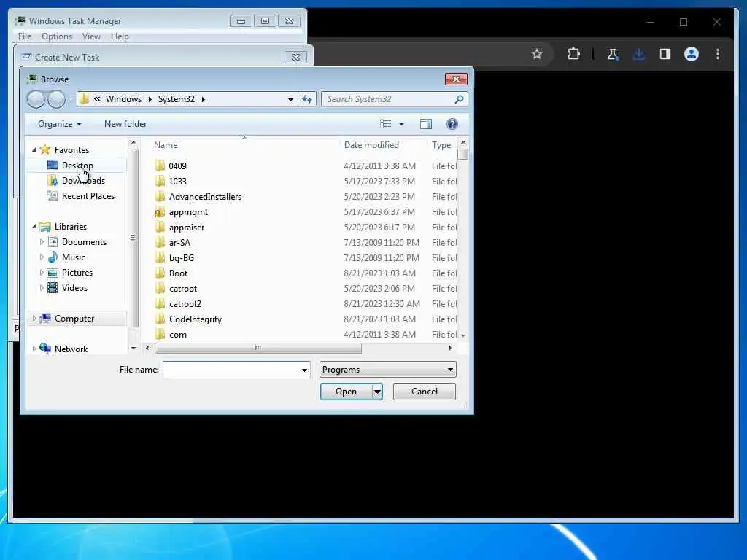Close the Create New Task dialog
This screenshot has width=747, height=560.
click(295, 57)
